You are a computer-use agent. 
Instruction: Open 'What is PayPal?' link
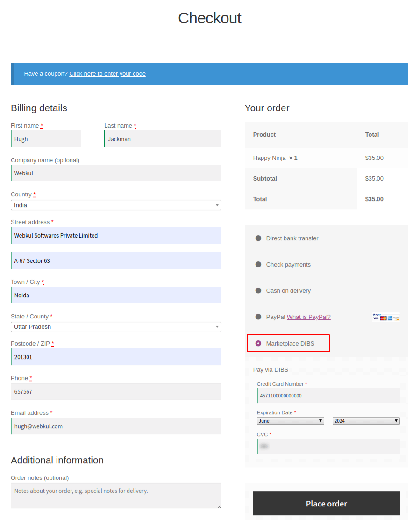(x=308, y=317)
